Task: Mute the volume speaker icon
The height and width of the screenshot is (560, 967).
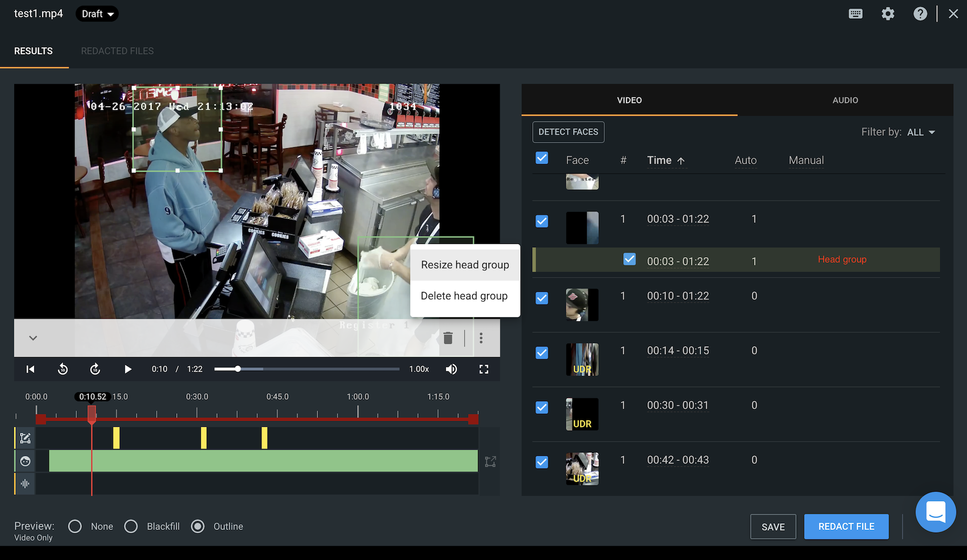Action: (451, 369)
